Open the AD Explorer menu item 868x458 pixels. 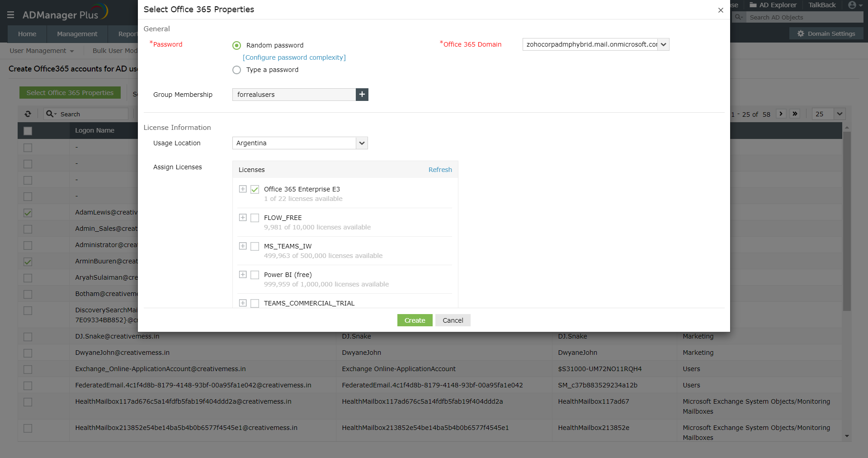[x=773, y=5]
